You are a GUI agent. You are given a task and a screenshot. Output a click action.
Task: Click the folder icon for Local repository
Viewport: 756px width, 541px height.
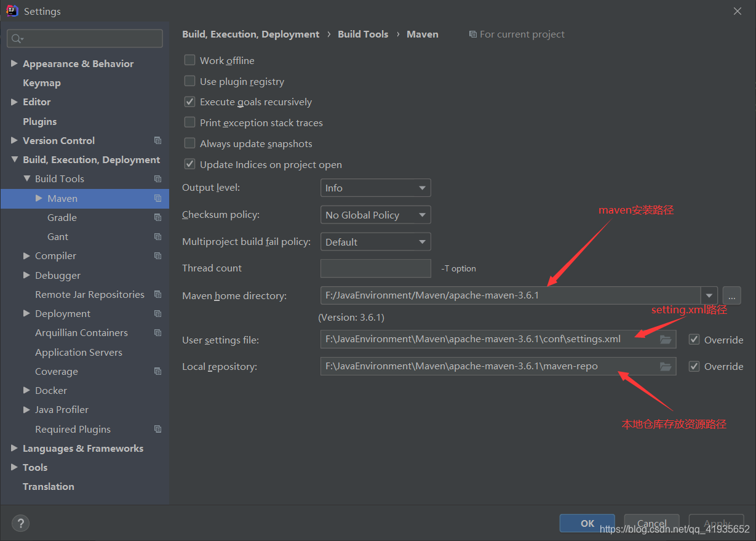[x=666, y=366]
